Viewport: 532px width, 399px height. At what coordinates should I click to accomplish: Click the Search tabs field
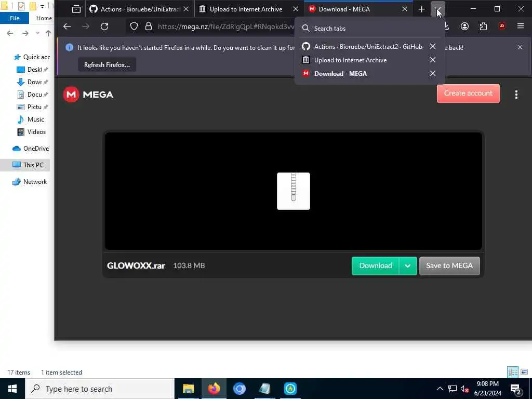pos(370,29)
